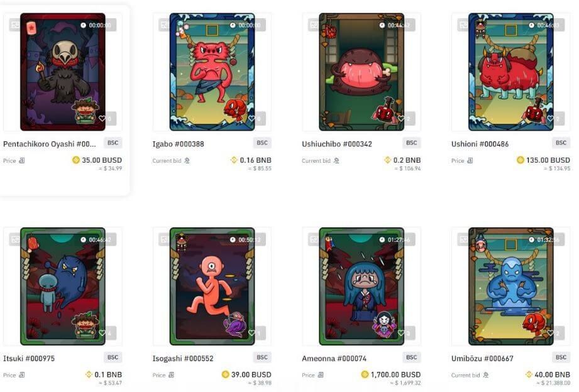This screenshot has height=392, width=579.
Task: Click the heart icon on Igabo #000388
Action: 251,119
